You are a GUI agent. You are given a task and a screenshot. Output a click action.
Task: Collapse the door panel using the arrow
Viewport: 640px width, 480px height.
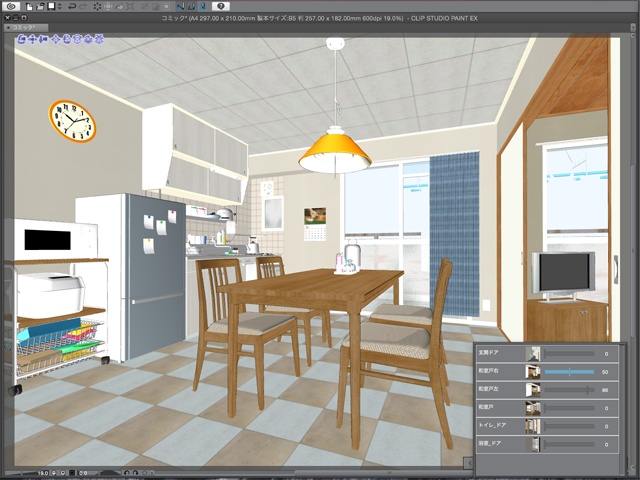pyautogui.click(x=469, y=463)
